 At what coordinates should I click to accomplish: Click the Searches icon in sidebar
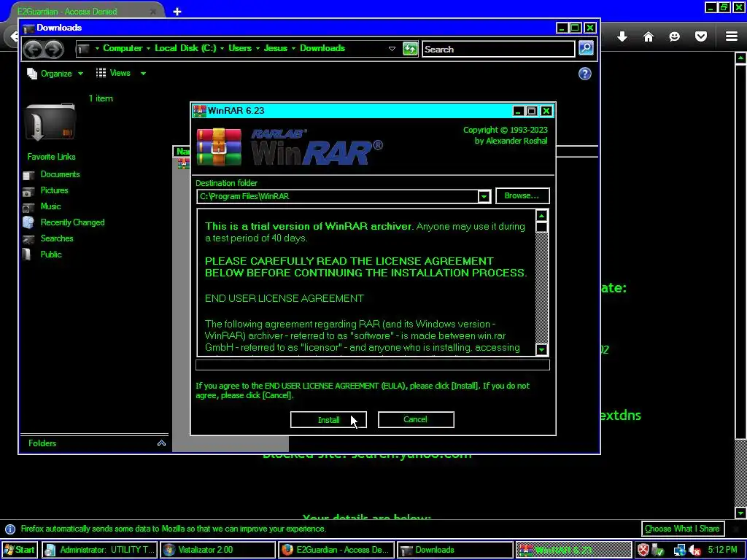pos(28,239)
